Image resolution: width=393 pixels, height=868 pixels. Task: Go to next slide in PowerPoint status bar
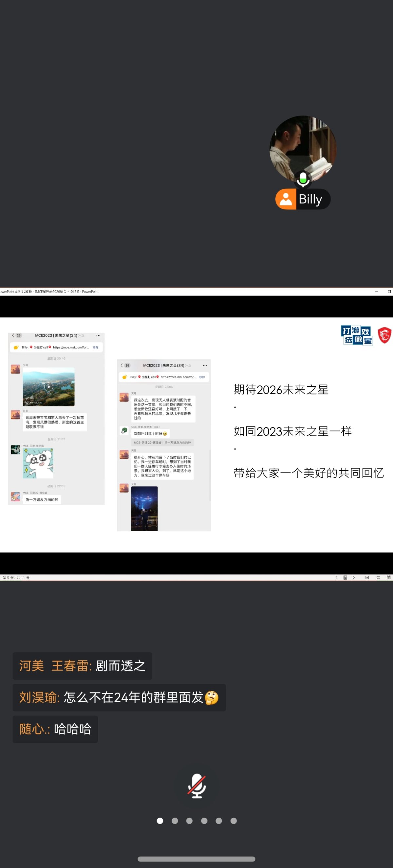coord(354,578)
